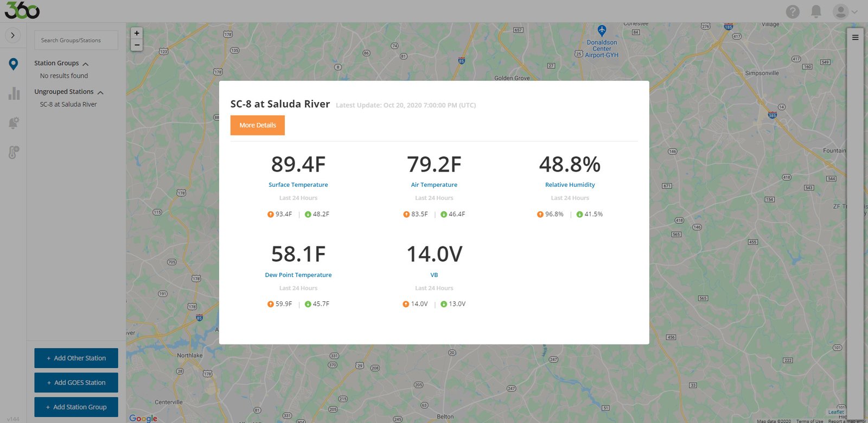Open the user account avatar menu
The height and width of the screenshot is (423, 868).
click(x=845, y=11)
